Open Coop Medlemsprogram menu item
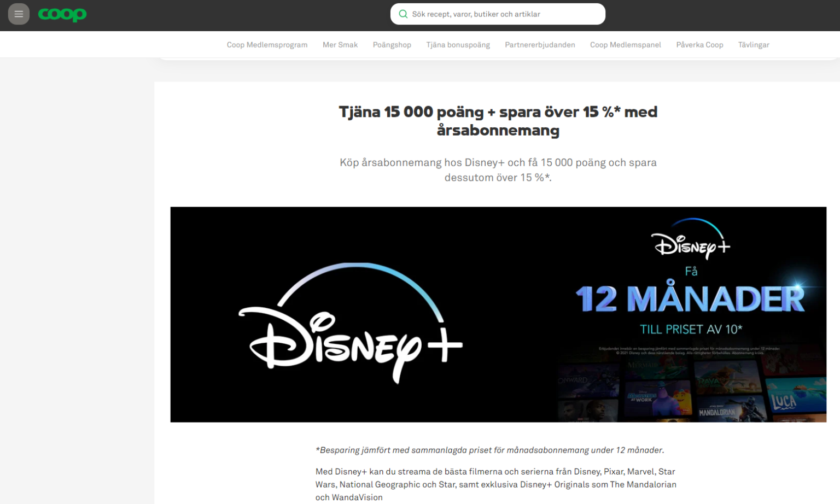 point(267,45)
